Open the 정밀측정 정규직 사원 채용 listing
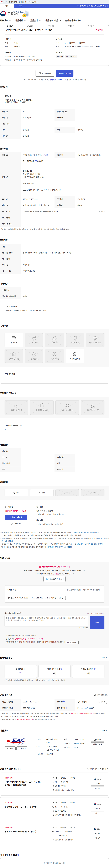Screen dimensions: 109x868 [x=21, y=807]
